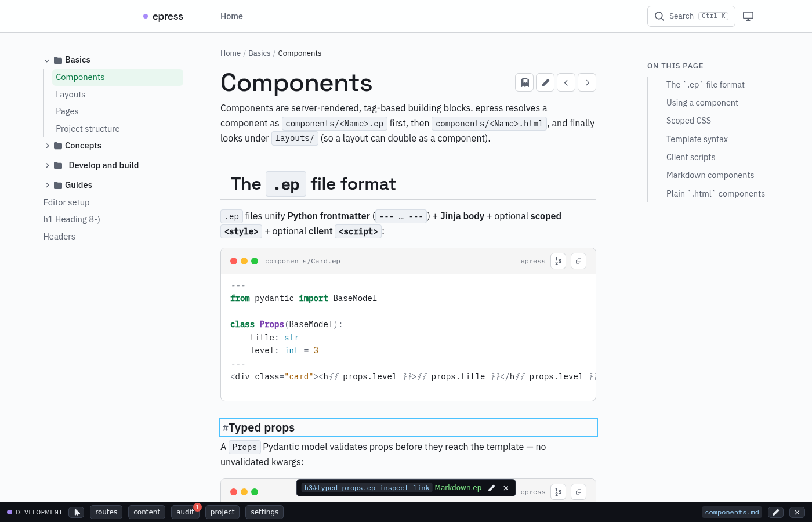This screenshot has width=812, height=522.
Task: Collapse the Basics folder chevron
Action: (47, 60)
